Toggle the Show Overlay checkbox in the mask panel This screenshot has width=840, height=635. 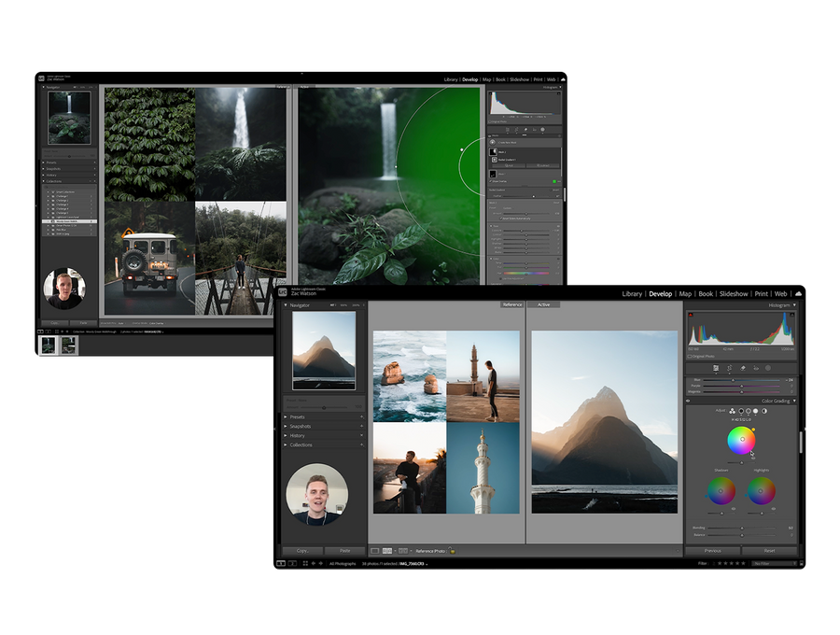tap(490, 181)
